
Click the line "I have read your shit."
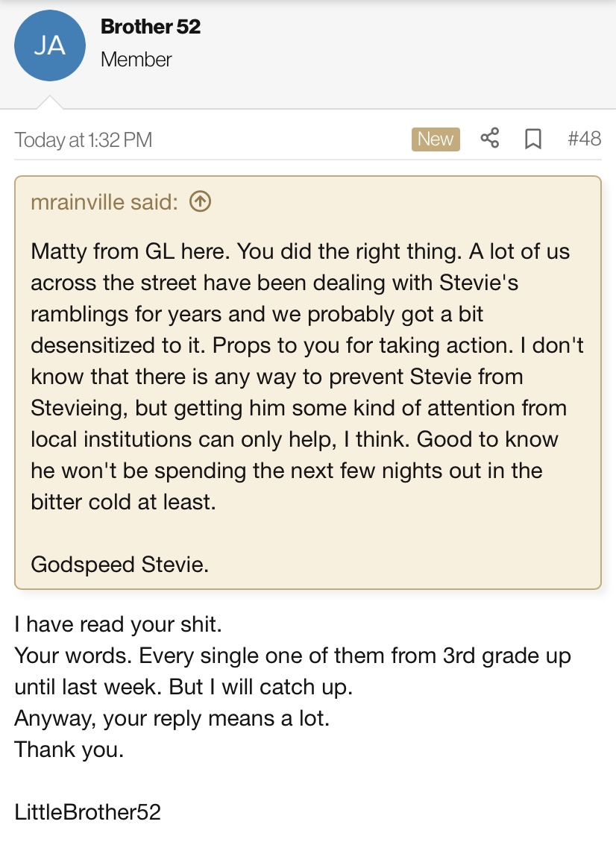point(119,624)
